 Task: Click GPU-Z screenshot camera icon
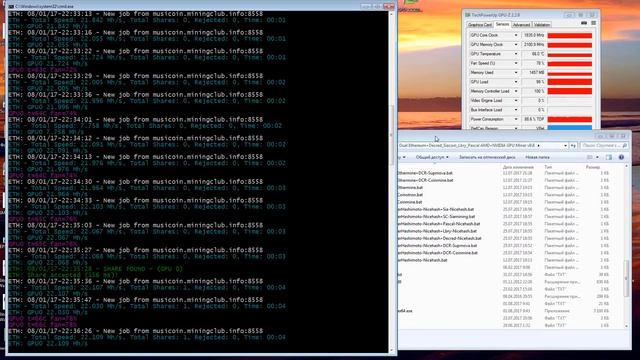click(x=584, y=23)
